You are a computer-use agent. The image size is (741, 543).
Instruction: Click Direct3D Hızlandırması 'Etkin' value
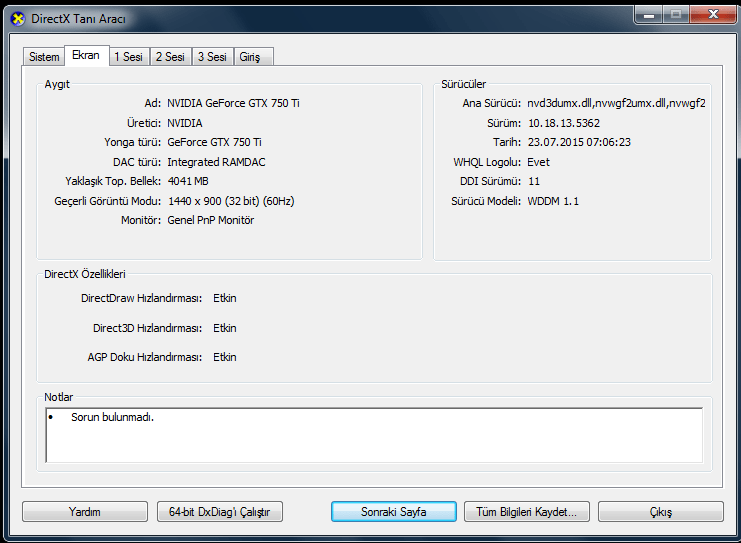coord(224,328)
